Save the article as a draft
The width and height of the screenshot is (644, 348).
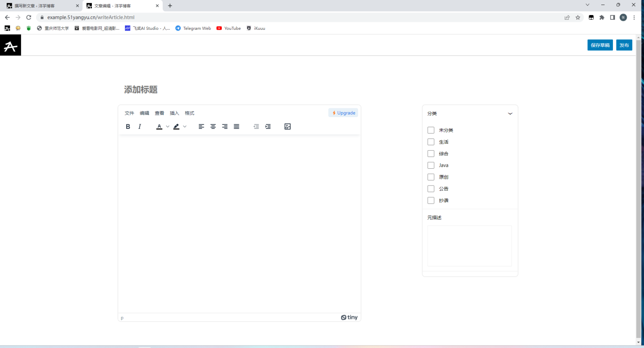(600, 45)
